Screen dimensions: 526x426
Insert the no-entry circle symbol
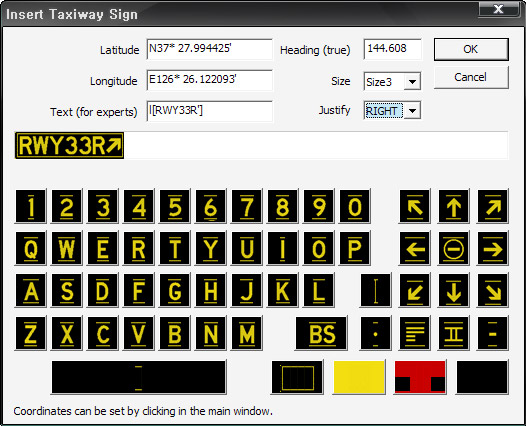pyautogui.click(x=454, y=249)
